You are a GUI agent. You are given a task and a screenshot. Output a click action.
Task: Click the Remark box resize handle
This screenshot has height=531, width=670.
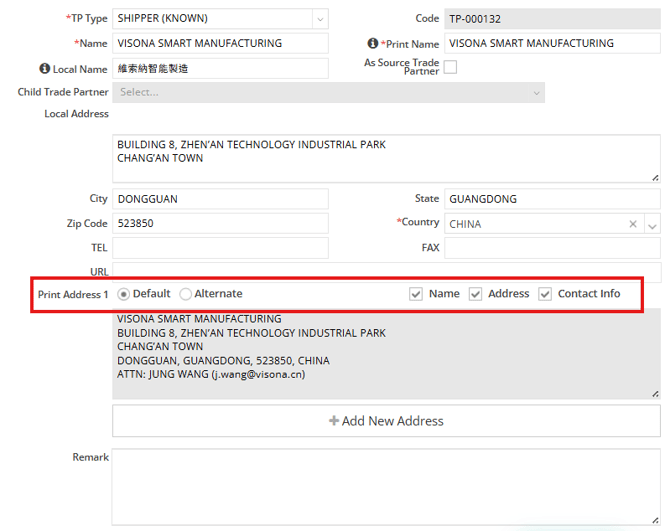click(655, 520)
